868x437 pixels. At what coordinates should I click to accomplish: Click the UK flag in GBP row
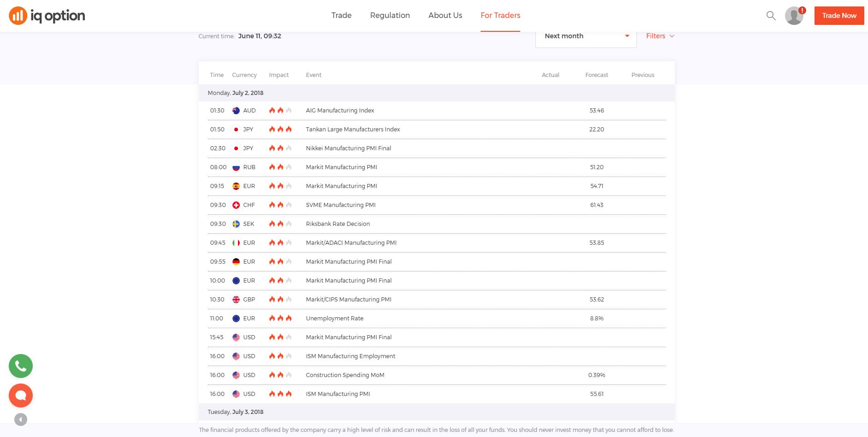pyautogui.click(x=236, y=300)
